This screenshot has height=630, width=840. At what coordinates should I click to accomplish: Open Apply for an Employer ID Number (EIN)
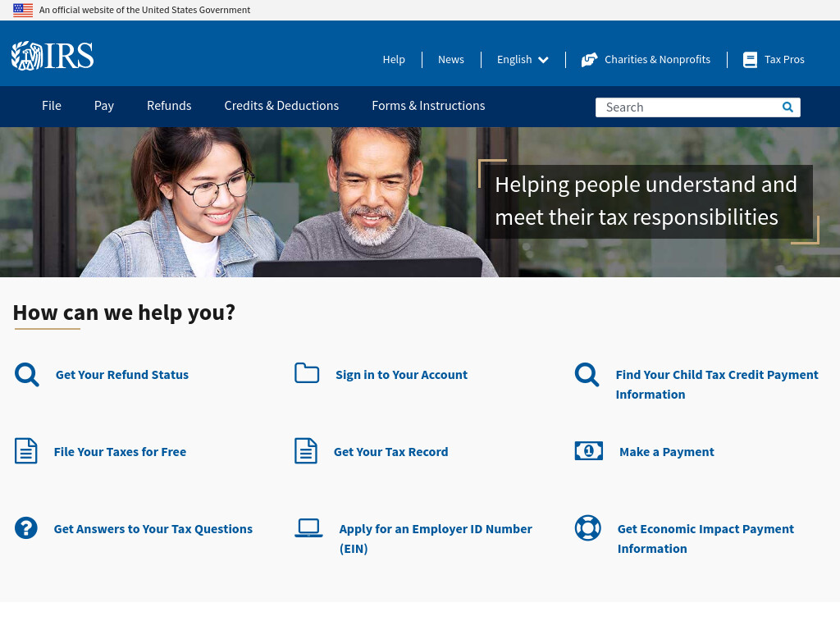tap(436, 539)
